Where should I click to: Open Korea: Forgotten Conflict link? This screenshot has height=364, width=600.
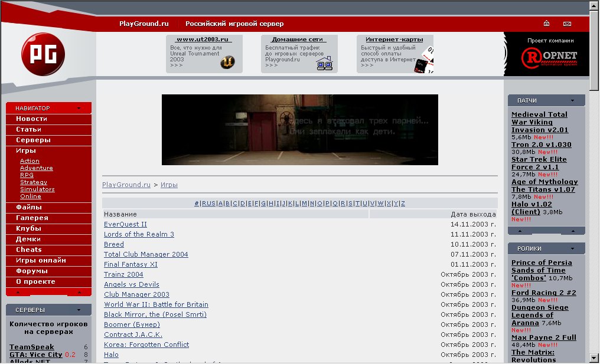tap(146, 345)
